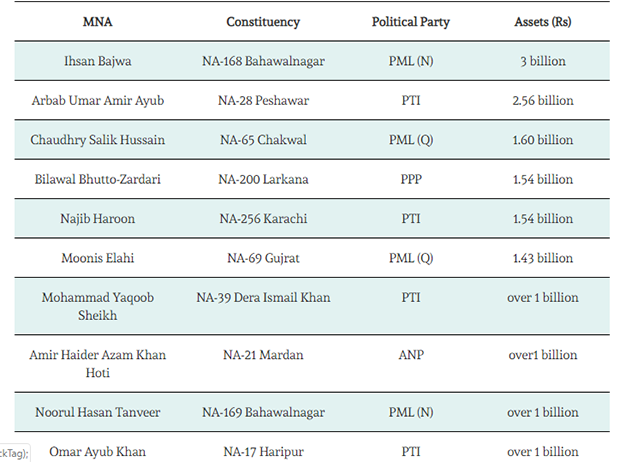Select Mohammad Yaqoob Sheikh's name
The width and height of the screenshot is (620, 462).
[97, 306]
